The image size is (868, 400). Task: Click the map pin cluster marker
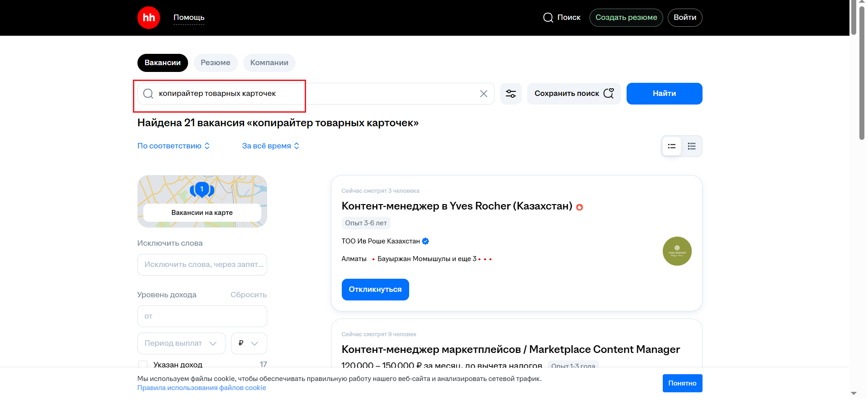(x=202, y=190)
